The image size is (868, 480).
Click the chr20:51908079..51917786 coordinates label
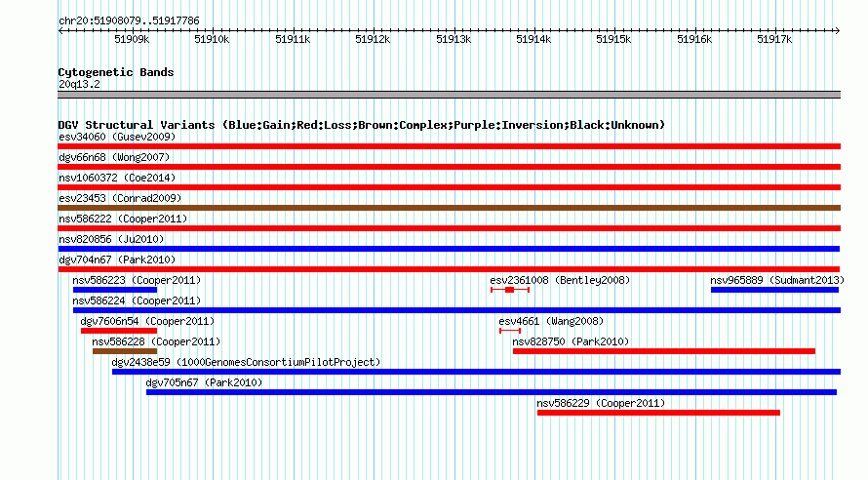[x=129, y=20]
